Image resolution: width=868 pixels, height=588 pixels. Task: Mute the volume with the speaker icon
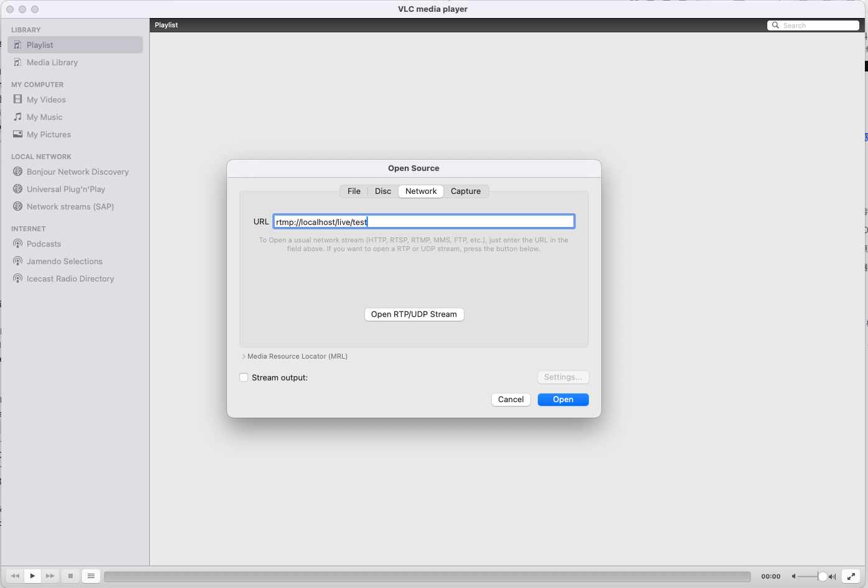[x=793, y=576]
